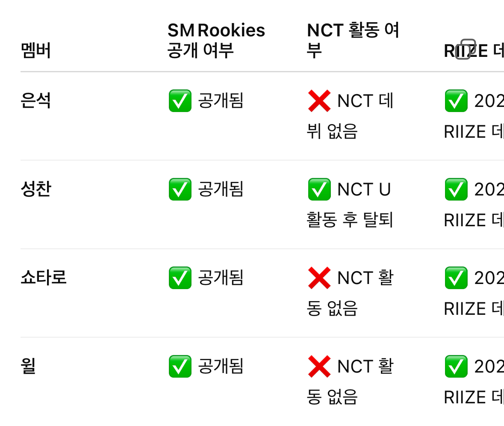Select the SM Rookies 공개 여부 header

[216, 40]
